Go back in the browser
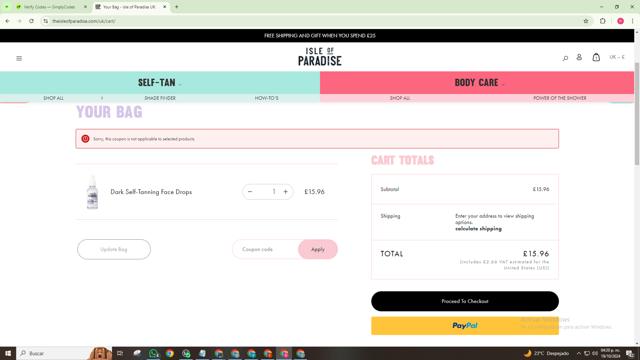 click(x=7, y=21)
